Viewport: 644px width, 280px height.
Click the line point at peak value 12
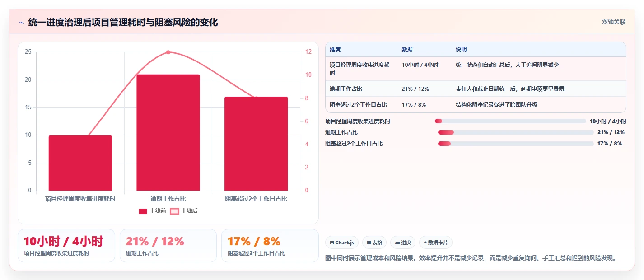pyautogui.click(x=168, y=52)
